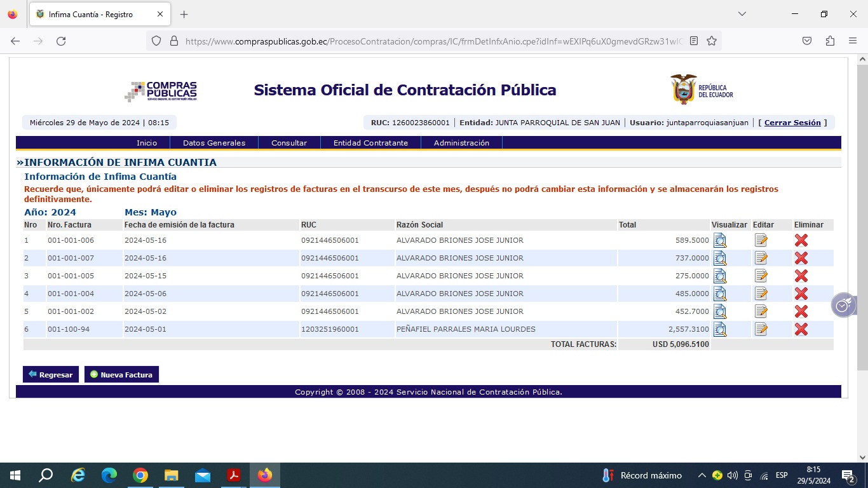Open the Datos Generales menu
Image resolution: width=868 pixels, height=488 pixels.
[214, 143]
